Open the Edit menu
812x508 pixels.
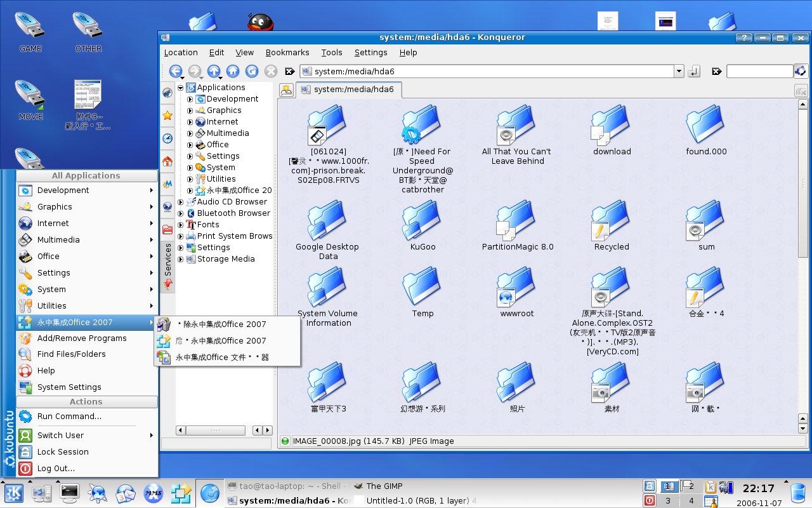[x=217, y=53]
